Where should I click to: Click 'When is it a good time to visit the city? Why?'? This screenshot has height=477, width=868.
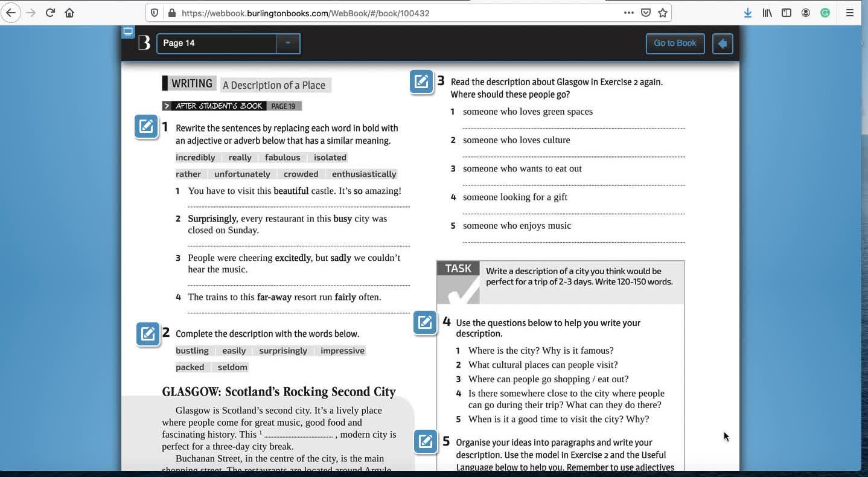pos(559,419)
